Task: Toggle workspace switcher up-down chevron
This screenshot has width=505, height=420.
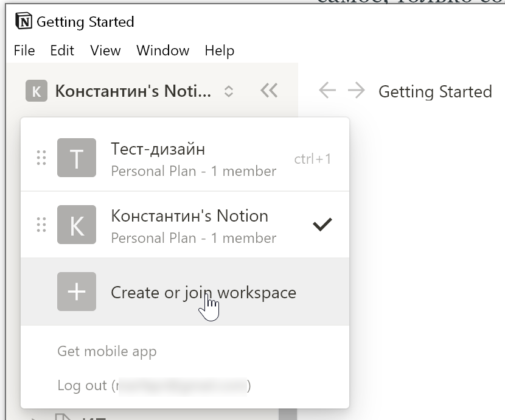Action: tap(228, 91)
